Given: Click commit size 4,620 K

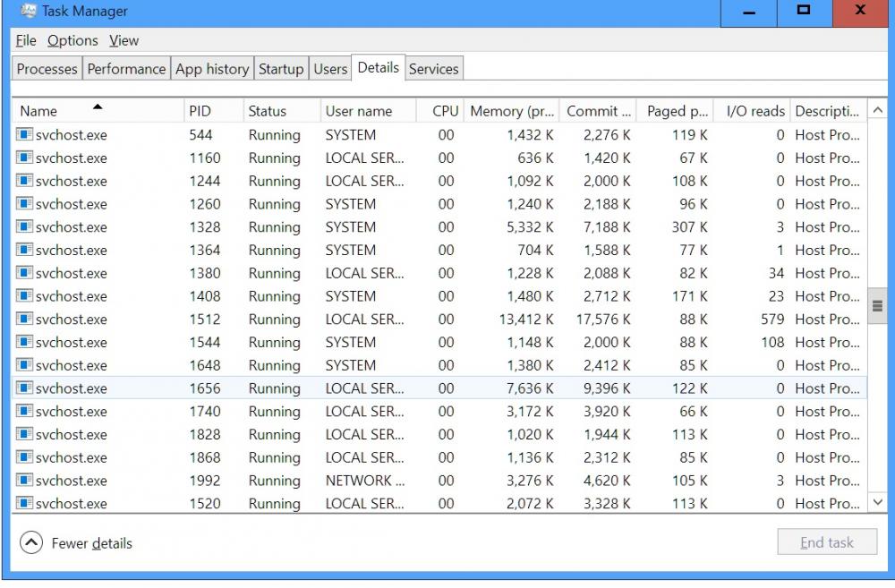Looking at the screenshot, I should coord(607,480).
